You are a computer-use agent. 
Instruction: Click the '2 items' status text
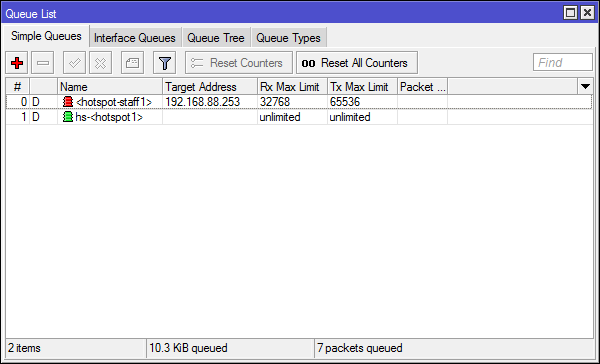tap(24, 348)
